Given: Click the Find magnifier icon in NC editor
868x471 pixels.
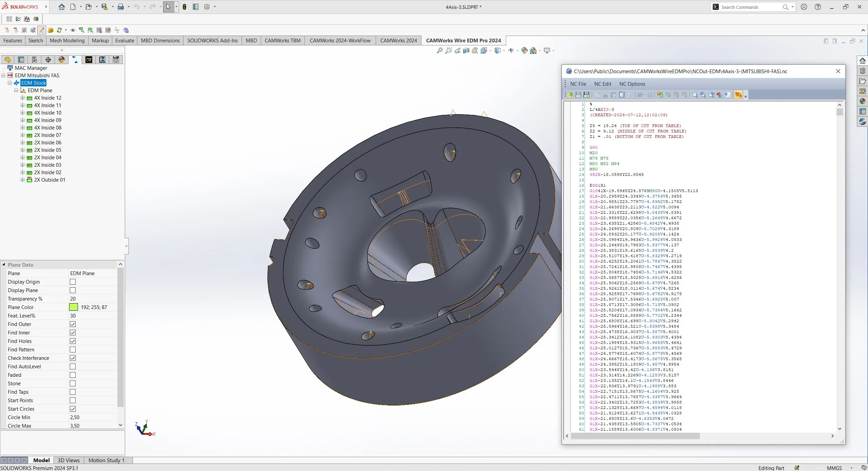Looking at the screenshot, I should click(695, 95).
